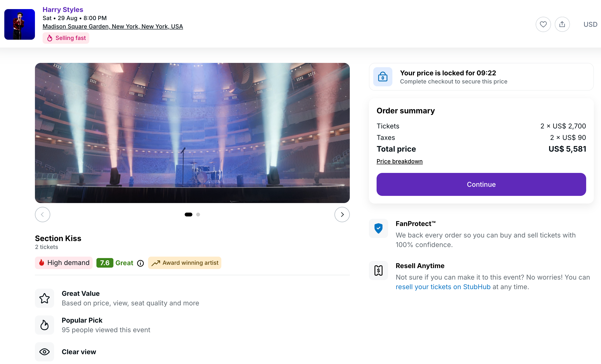
Task: Click the 95 people viewed this event text
Action: click(x=106, y=330)
